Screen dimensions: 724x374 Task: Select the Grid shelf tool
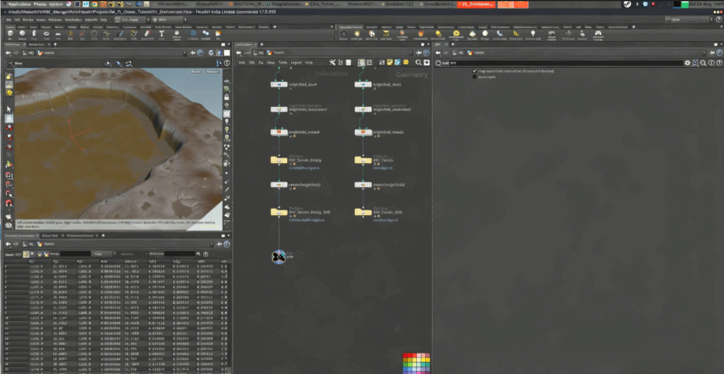tap(58, 35)
